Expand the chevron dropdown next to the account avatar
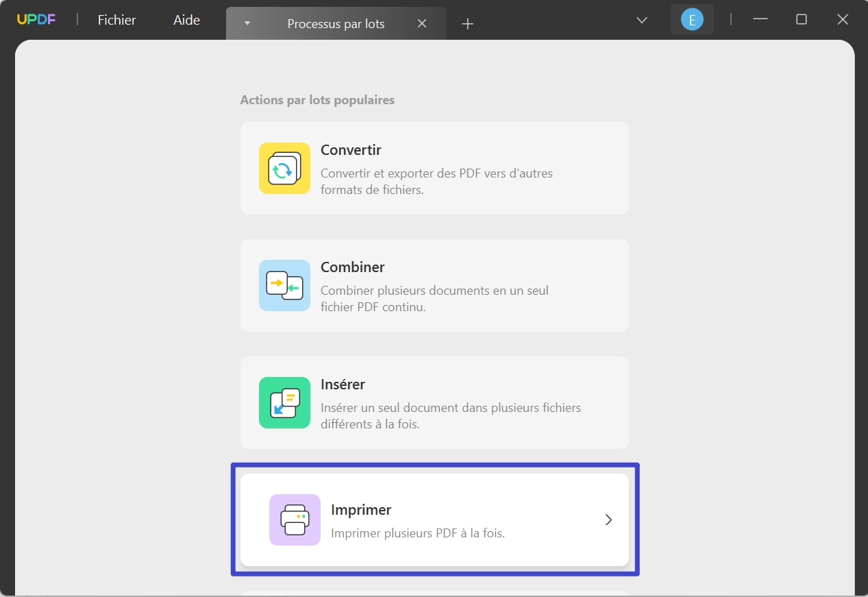868x597 pixels. pyautogui.click(x=642, y=20)
